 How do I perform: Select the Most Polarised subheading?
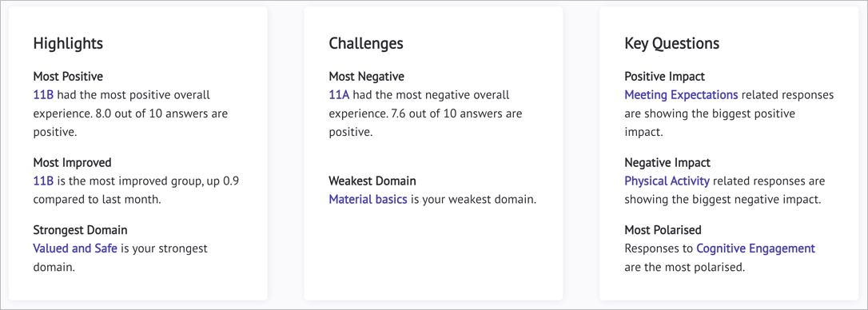pos(663,230)
